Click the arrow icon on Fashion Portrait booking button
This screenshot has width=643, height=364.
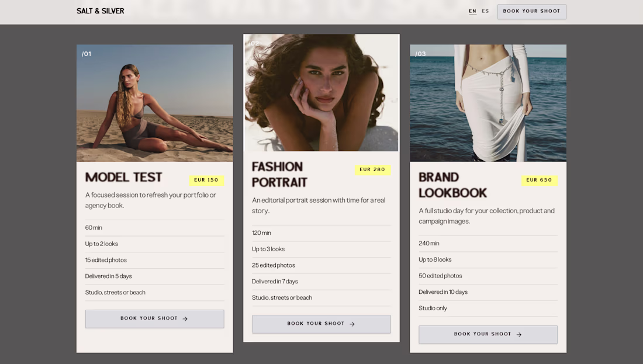[352, 324]
